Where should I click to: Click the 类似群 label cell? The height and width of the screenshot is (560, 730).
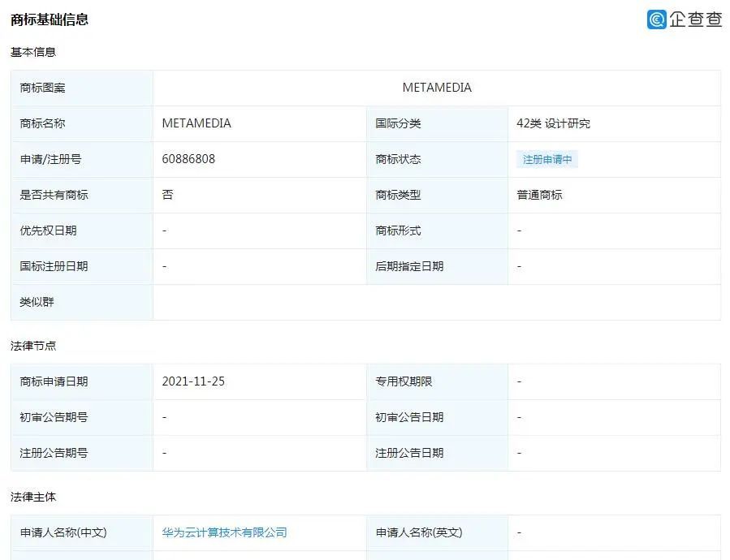(x=82, y=302)
